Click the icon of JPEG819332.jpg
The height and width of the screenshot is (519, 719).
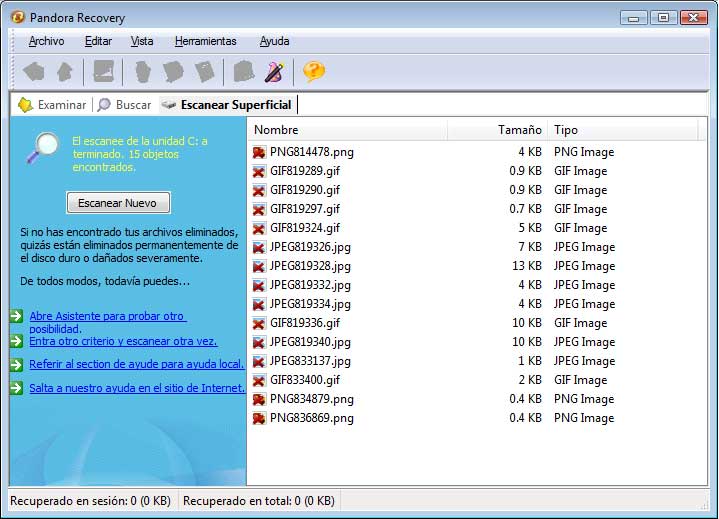pyautogui.click(x=259, y=286)
